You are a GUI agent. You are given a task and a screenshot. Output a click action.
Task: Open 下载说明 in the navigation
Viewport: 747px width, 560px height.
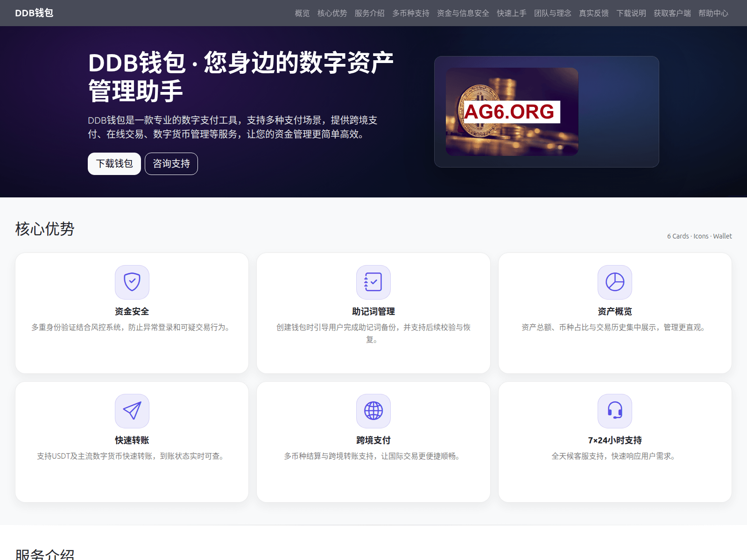(x=631, y=13)
